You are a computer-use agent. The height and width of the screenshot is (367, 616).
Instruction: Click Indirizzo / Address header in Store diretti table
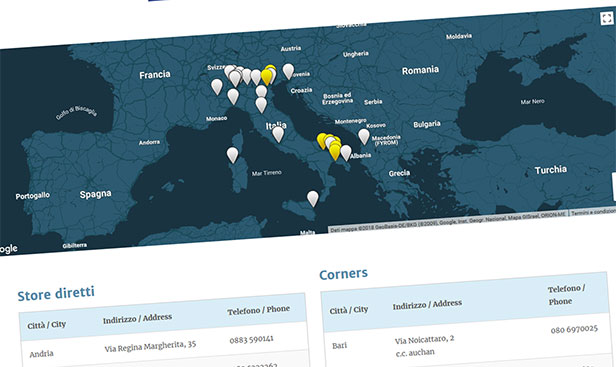point(138,319)
